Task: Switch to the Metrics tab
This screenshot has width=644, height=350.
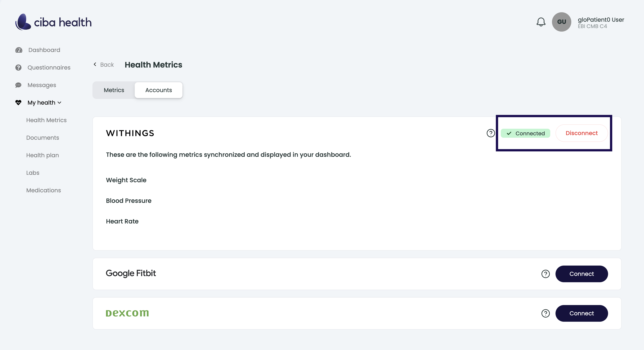Action: 114,90
